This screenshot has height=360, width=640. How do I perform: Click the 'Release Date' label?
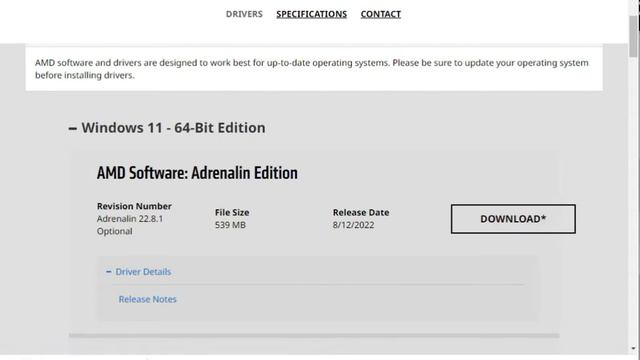361,213
